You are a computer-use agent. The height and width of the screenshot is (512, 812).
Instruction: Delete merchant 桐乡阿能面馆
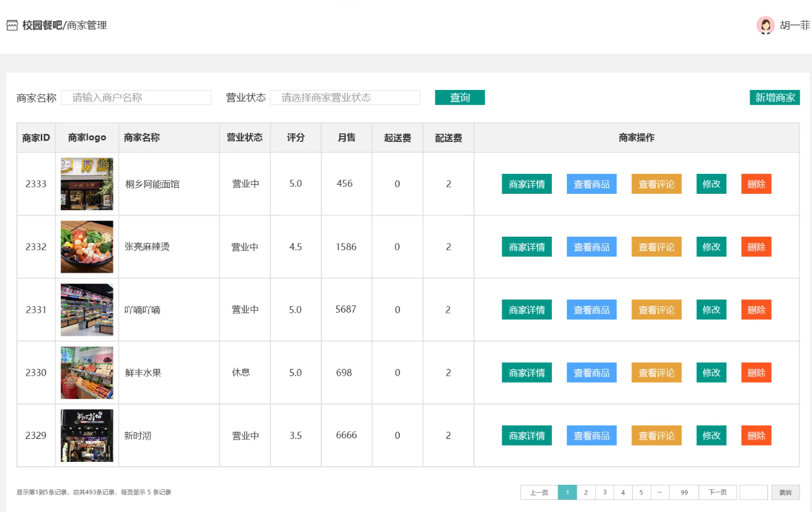756,184
